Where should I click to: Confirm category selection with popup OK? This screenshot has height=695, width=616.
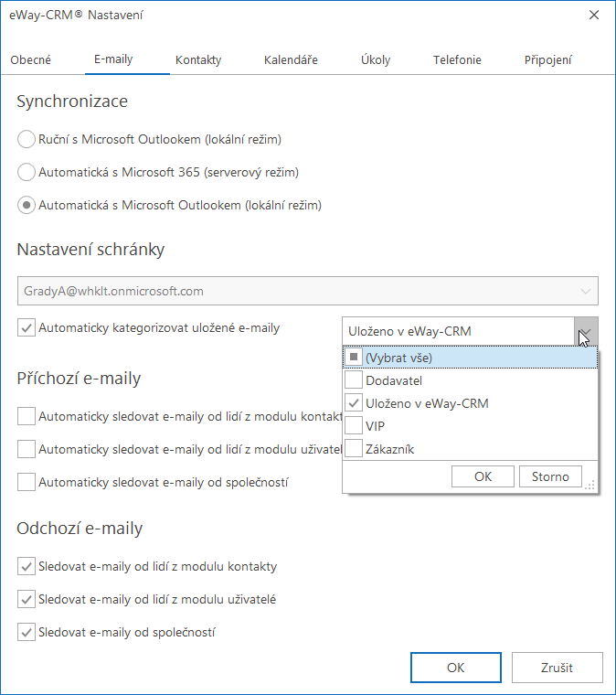click(483, 476)
